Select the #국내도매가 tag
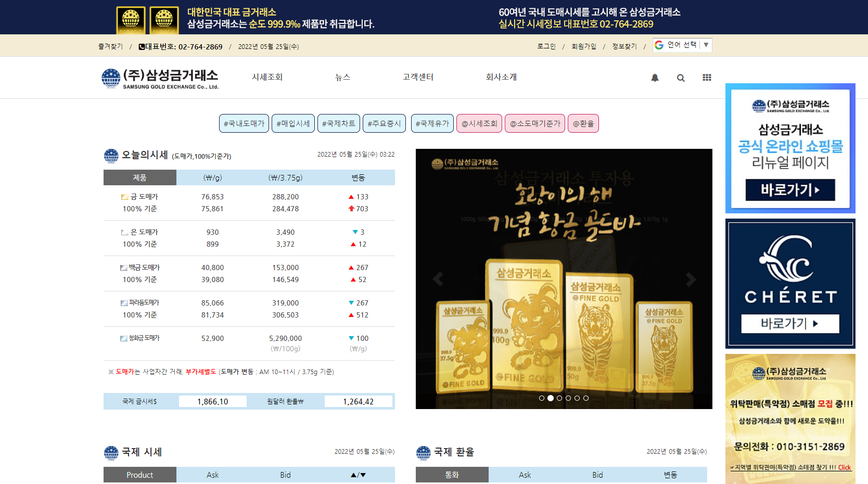 [x=244, y=123]
